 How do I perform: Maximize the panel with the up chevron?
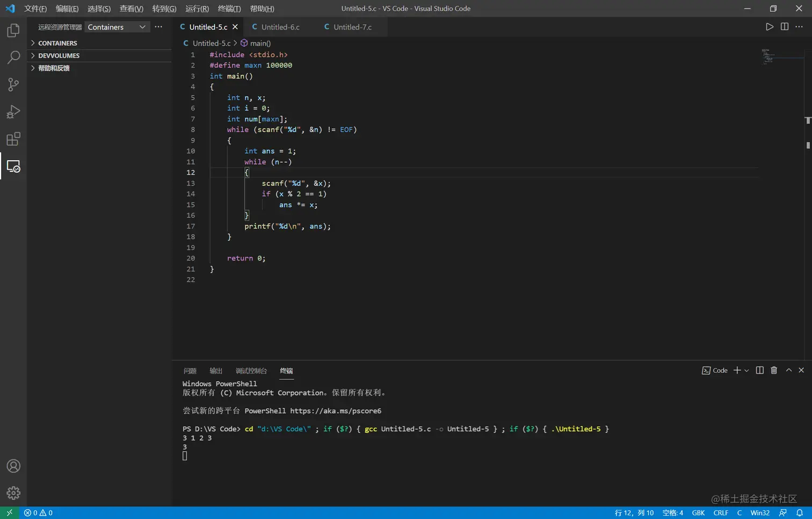pyautogui.click(x=788, y=370)
